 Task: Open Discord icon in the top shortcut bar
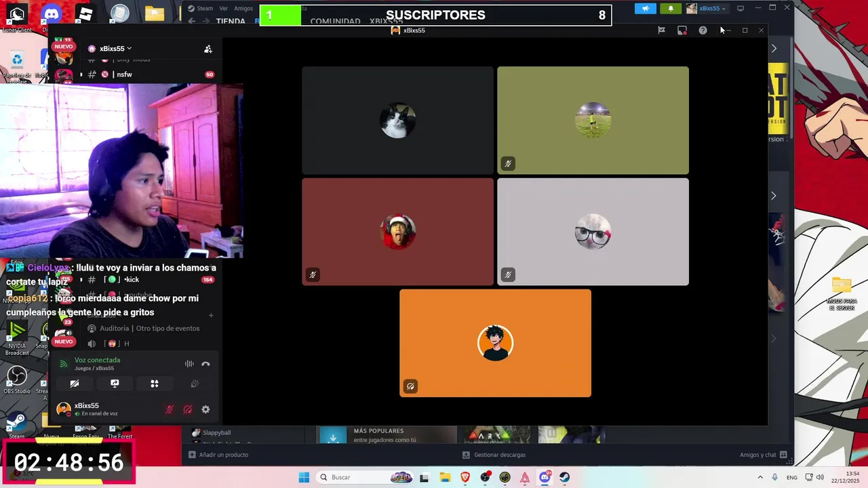(51, 14)
